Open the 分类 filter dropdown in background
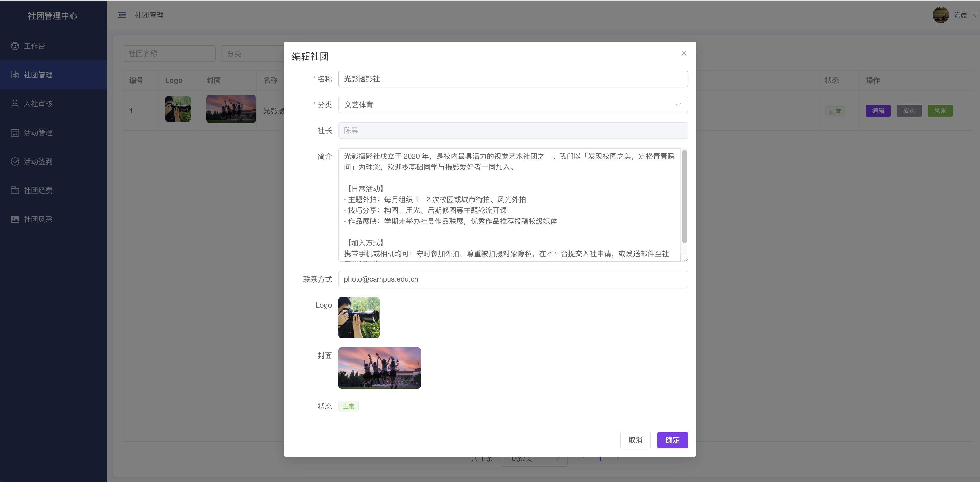This screenshot has height=482, width=980. 253,54
